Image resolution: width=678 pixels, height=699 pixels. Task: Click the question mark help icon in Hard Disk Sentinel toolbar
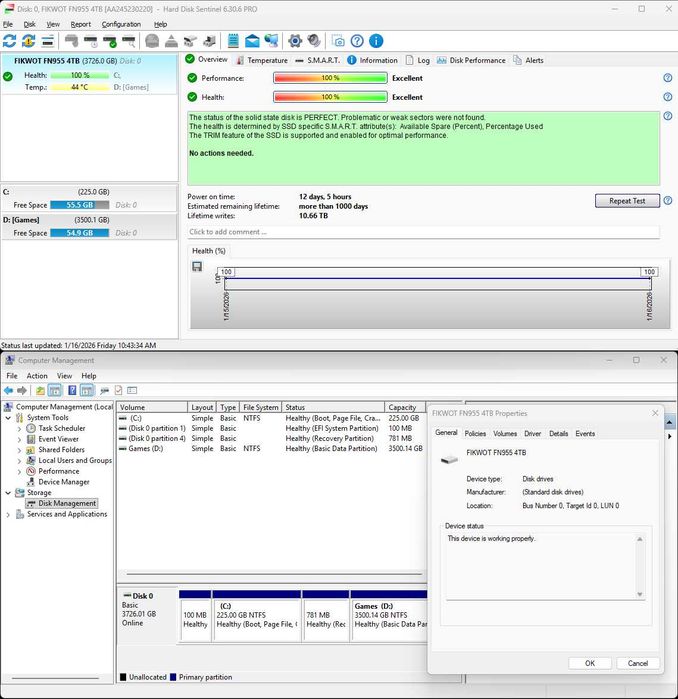357,41
